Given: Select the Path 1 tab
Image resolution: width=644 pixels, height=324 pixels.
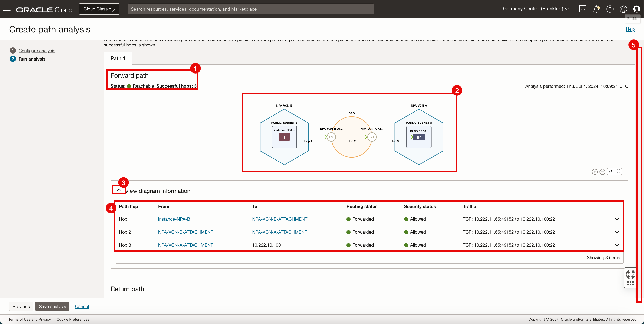Looking at the screenshot, I should coord(118,58).
